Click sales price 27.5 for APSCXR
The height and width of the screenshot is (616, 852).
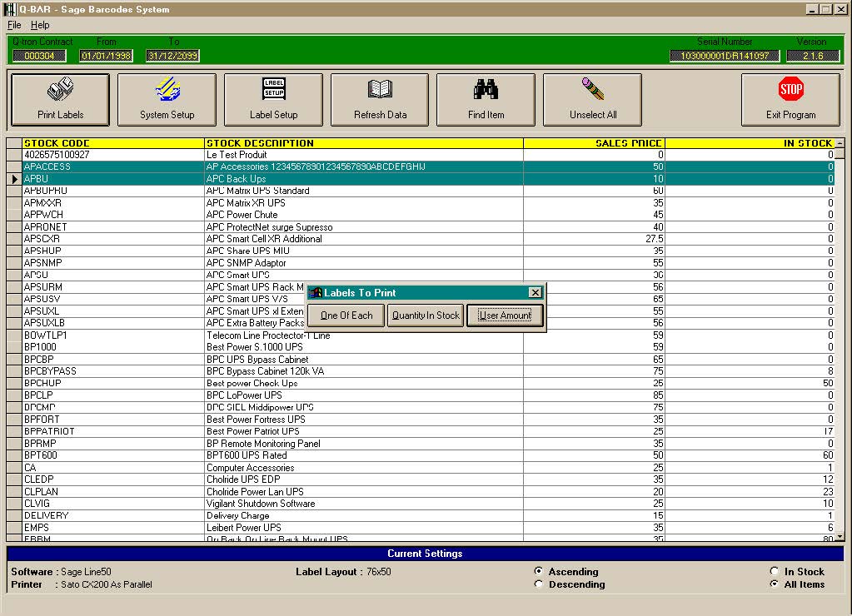coord(655,238)
